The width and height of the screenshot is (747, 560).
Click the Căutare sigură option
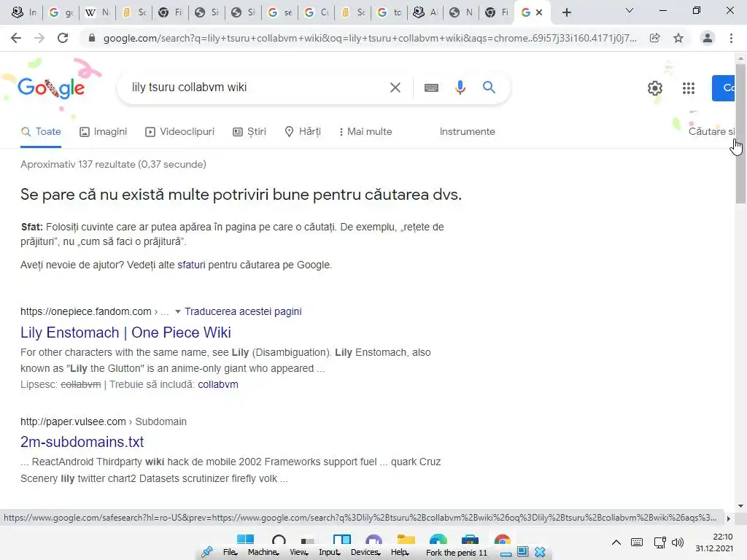[711, 132]
